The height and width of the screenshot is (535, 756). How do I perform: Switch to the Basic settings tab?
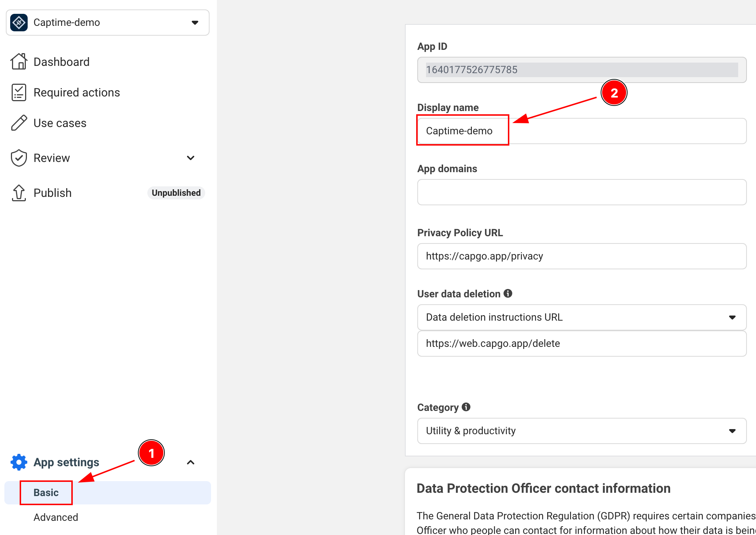tap(46, 492)
